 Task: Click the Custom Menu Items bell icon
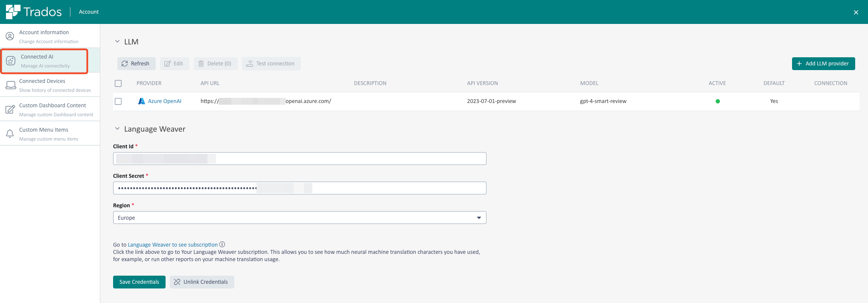(10, 134)
